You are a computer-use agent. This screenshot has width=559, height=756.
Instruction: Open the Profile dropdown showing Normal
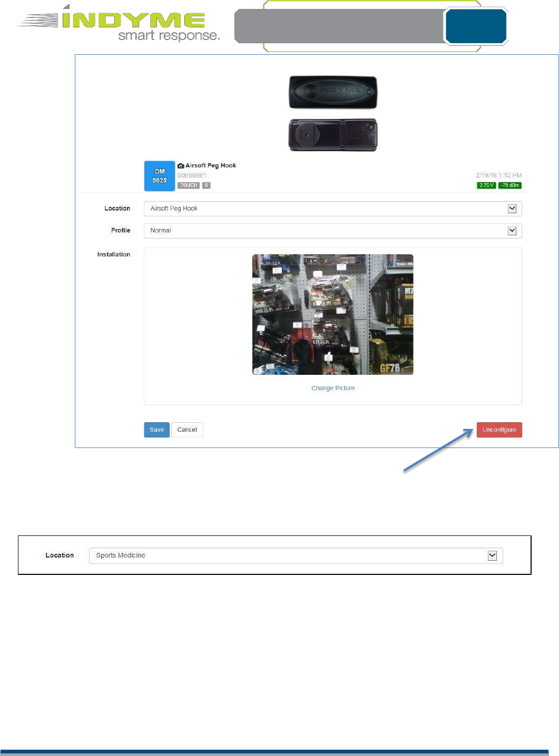coord(333,231)
